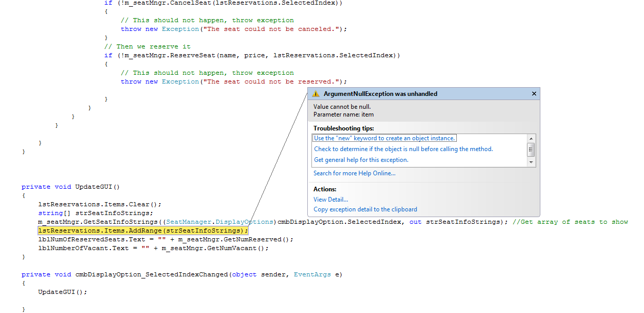Viewport: 644px width, 313px height.
Task: Click 'Value cannot be null.' message text
Action: (x=342, y=107)
